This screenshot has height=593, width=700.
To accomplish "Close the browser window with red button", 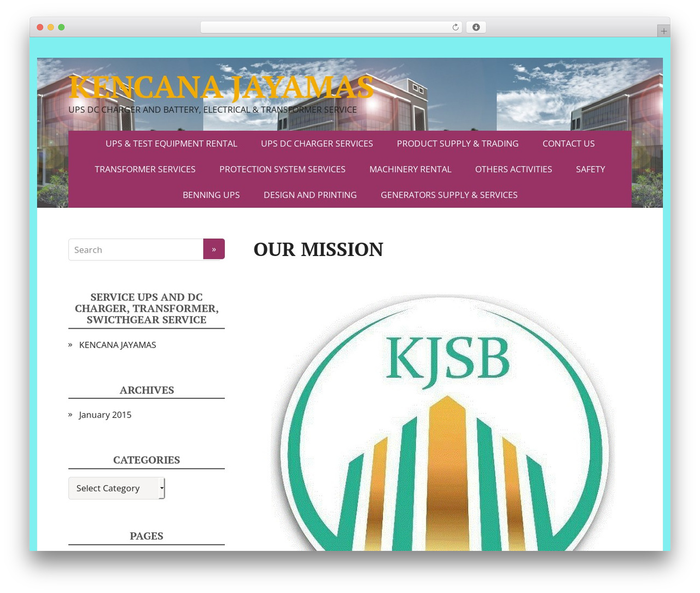I will coord(40,27).
